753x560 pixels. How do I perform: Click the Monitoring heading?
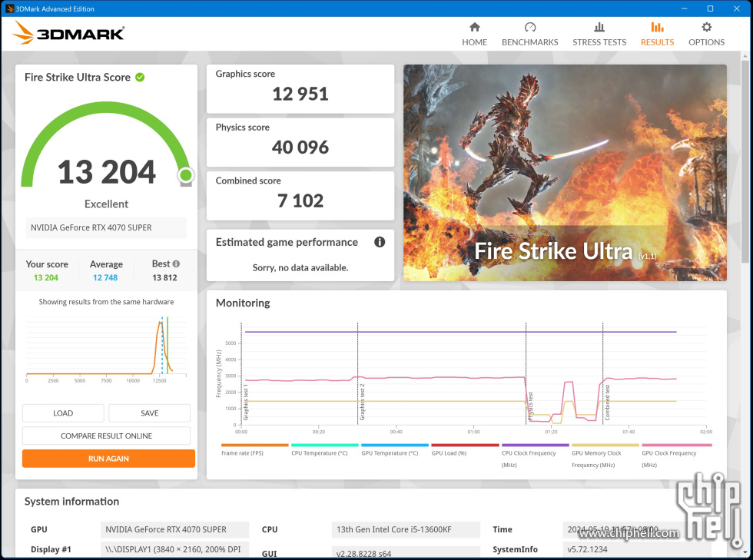pyautogui.click(x=243, y=303)
